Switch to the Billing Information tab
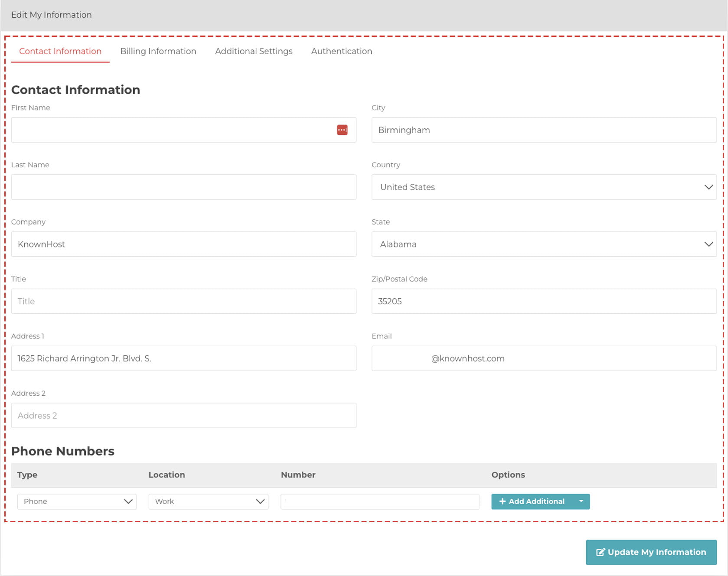 pyautogui.click(x=158, y=51)
